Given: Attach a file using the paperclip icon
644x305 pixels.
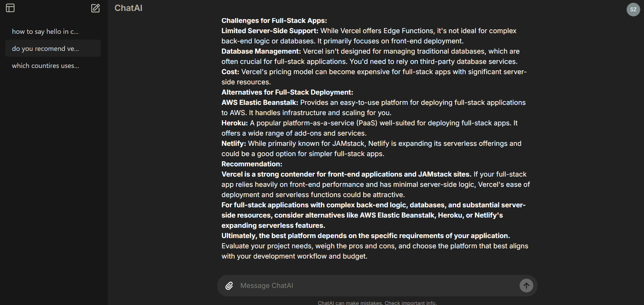Looking at the screenshot, I should tap(229, 286).
